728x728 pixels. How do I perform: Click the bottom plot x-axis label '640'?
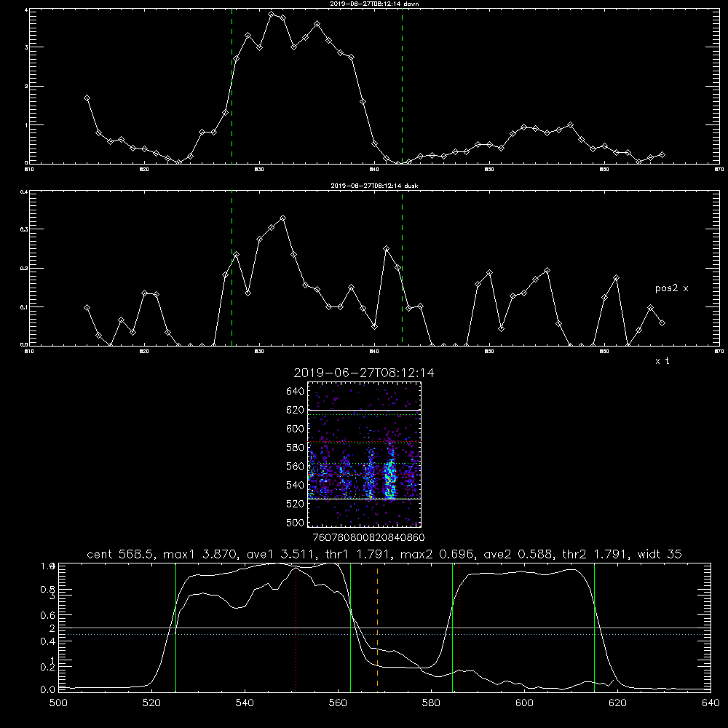[x=711, y=703]
